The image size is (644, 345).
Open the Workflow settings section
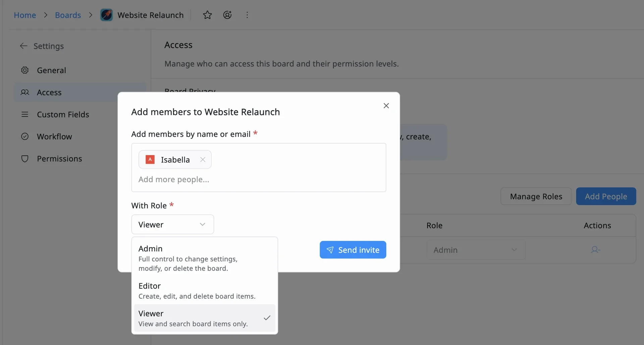tap(54, 137)
